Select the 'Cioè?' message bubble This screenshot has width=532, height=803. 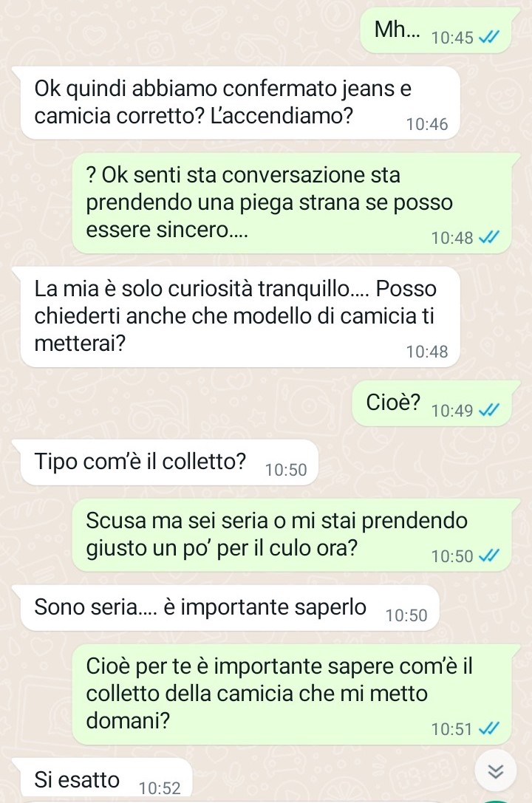coord(432,404)
